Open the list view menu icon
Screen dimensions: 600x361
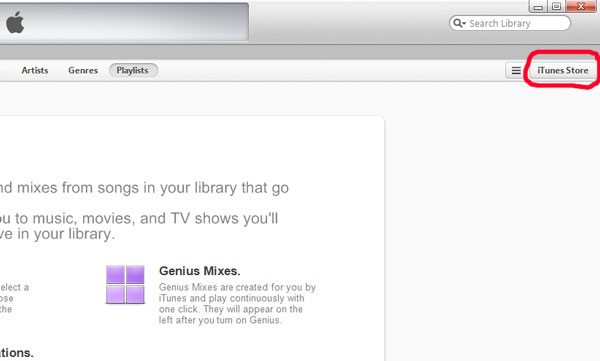(516, 70)
